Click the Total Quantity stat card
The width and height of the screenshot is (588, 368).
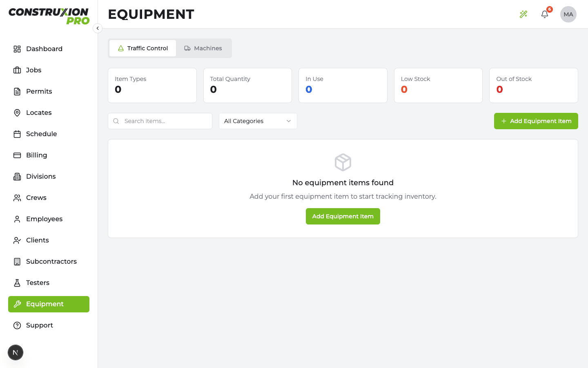click(x=247, y=85)
